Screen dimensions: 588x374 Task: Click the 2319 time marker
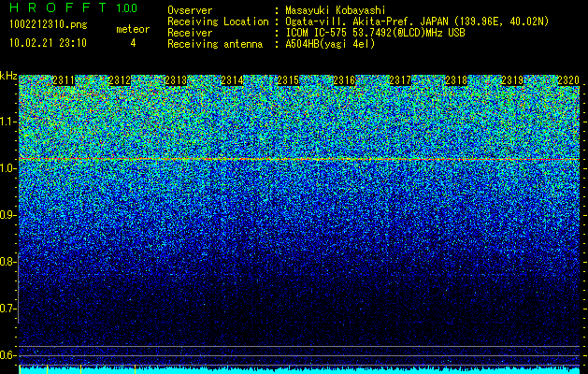[x=512, y=80]
